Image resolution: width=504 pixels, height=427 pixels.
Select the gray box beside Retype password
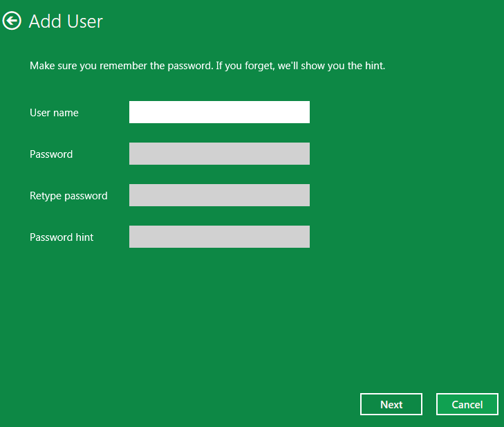(x=219, y=195)
